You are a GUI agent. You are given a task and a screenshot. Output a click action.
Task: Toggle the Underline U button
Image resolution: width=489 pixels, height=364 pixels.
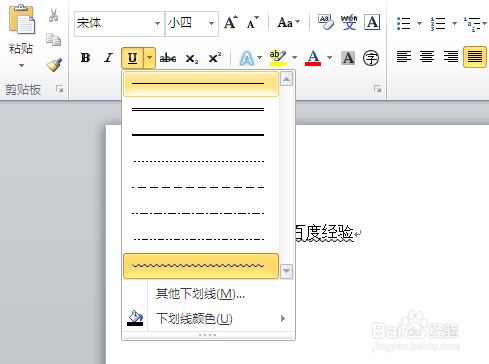coord(132,58)
